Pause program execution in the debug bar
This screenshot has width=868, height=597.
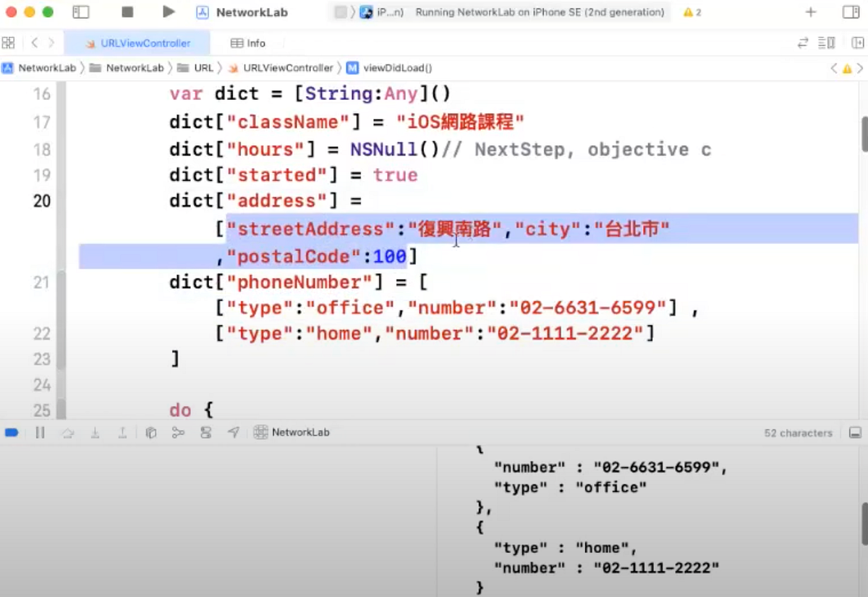tap(41, 432)
